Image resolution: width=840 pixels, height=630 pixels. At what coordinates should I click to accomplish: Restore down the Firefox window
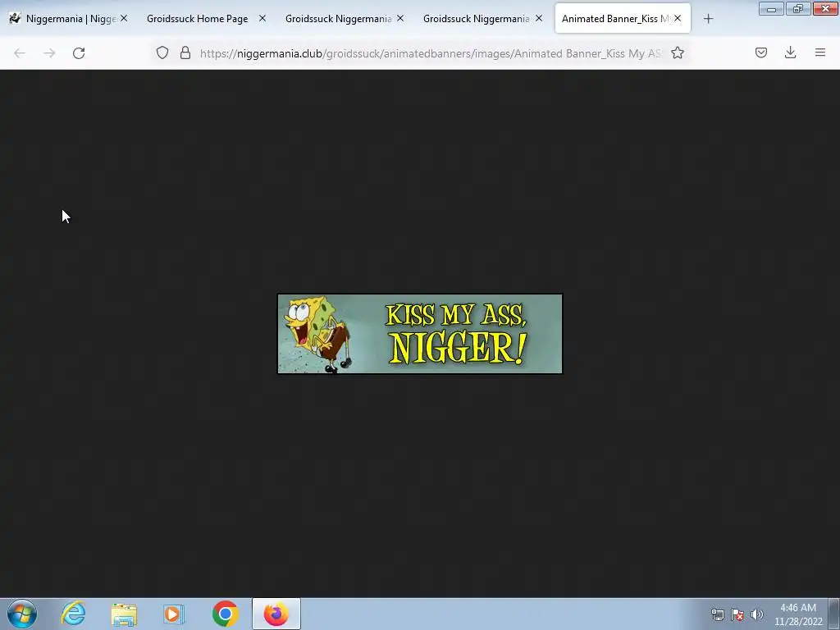798,8
